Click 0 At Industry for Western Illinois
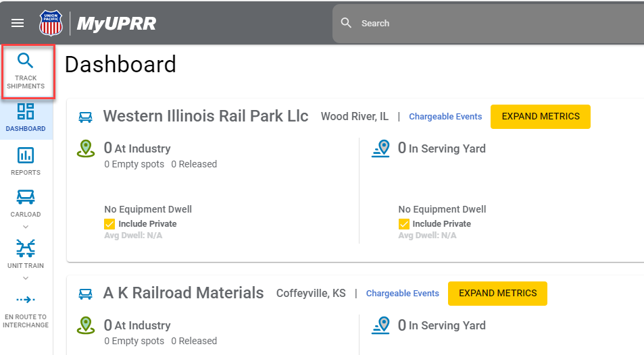 pyautogui.click(x=137, y=148)
